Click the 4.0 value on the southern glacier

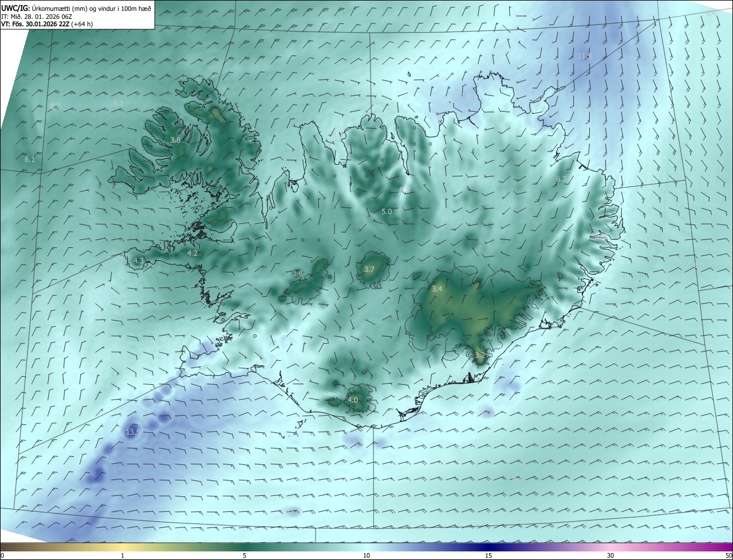pyautogui.click(x=353, y=400)
